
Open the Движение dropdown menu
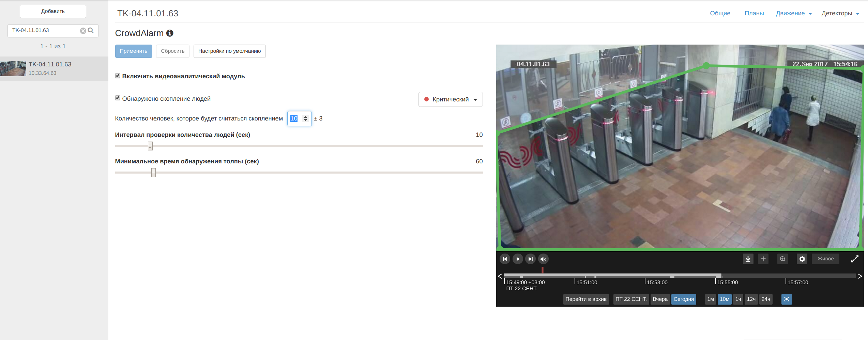pos(794,13)
